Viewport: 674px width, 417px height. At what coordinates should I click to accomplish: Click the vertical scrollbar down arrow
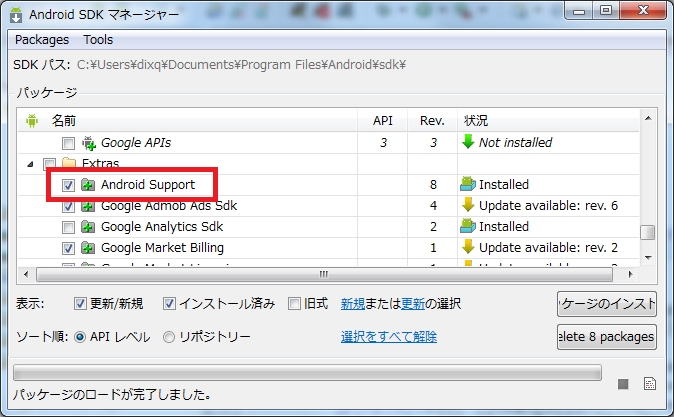click(648, 258)
